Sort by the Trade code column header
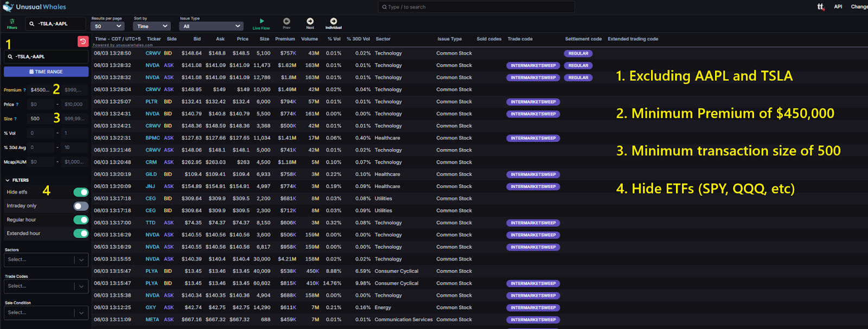Image resolution: width=868 pixels, height=329 pixels. coord(520,39)
